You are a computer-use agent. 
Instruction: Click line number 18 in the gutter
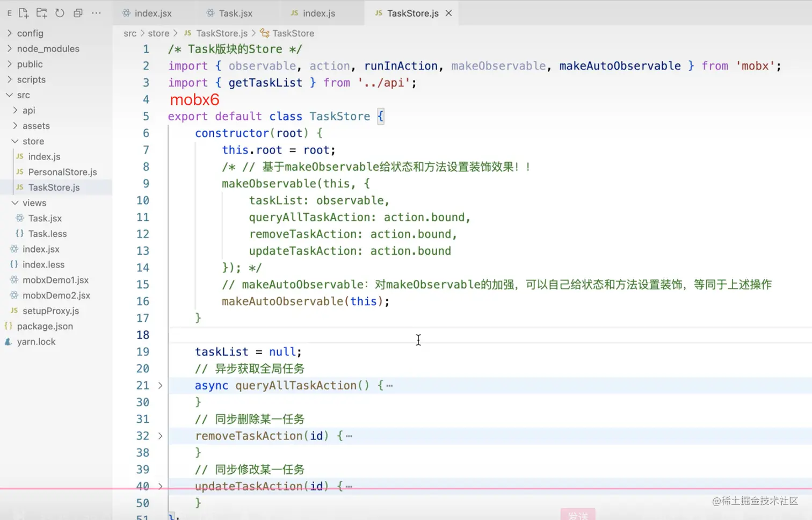click(143, 335)
